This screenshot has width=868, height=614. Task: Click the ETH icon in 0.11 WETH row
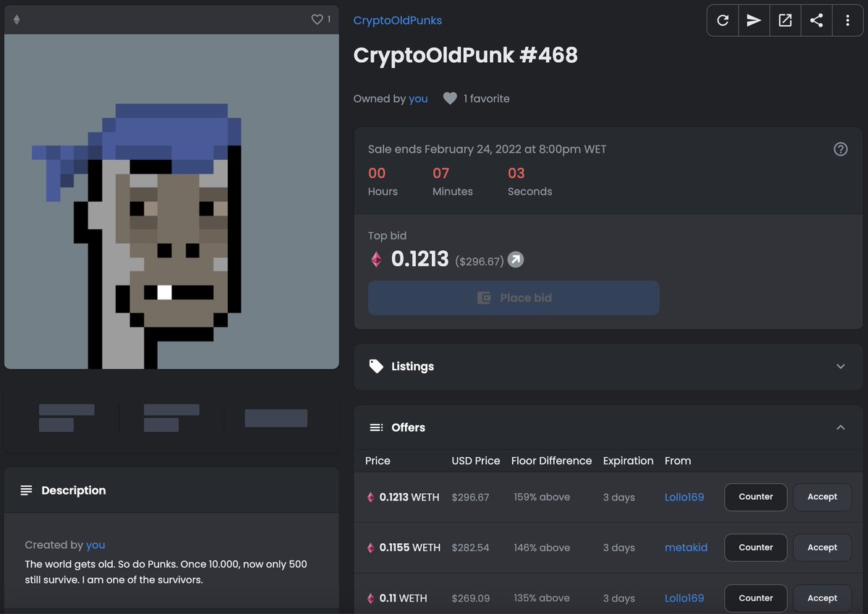coord(370,598)
